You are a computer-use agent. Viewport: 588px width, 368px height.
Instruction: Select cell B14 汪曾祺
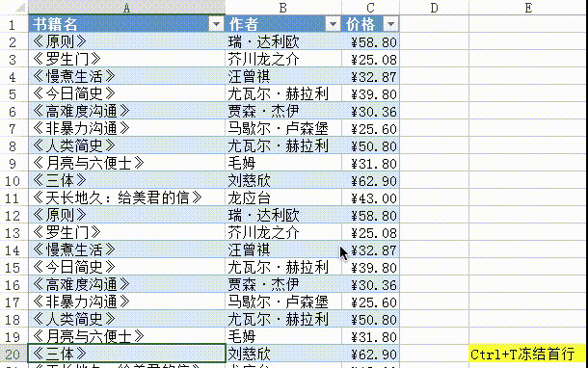pos(283,250)
